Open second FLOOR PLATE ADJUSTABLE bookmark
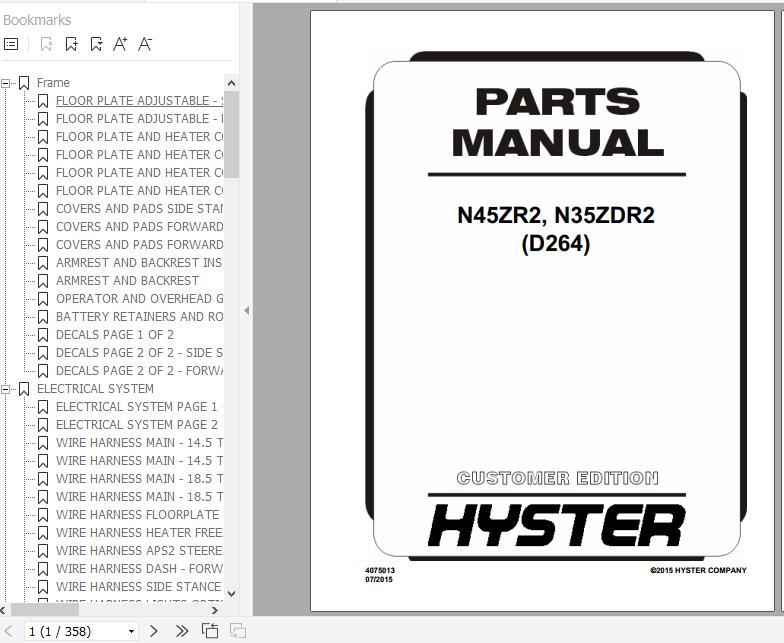This screenshot has width=784, height=643. tap(139, 119)
